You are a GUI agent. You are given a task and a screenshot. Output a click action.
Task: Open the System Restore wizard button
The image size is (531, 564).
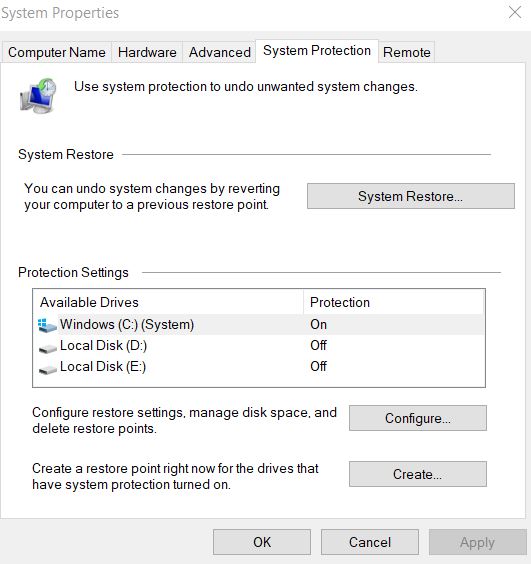point(411,196)
